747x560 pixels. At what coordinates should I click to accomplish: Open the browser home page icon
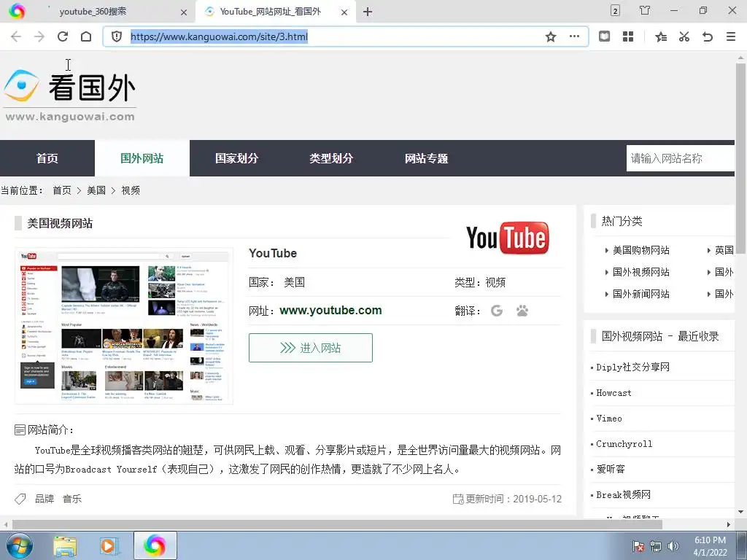pyautogui.click(x=86, y=36)
